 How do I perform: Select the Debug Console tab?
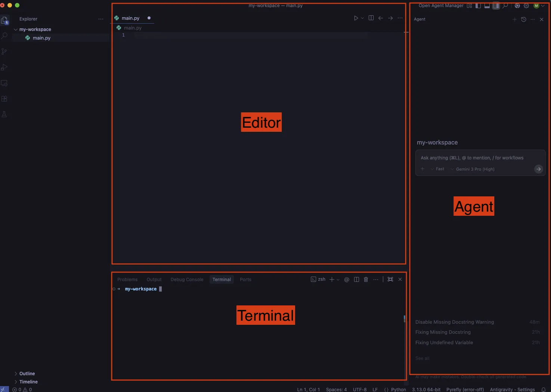(x=187, y=279)
